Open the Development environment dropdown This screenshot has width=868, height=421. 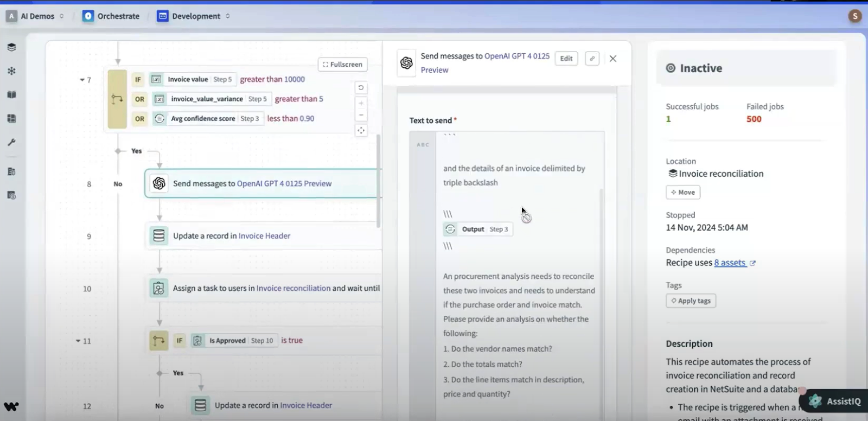click(194, 16)
